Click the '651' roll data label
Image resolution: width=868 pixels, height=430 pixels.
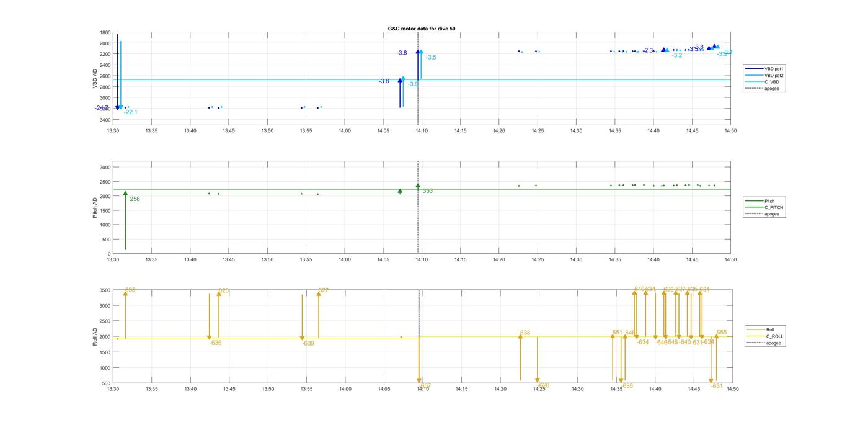tap(617, 333)
